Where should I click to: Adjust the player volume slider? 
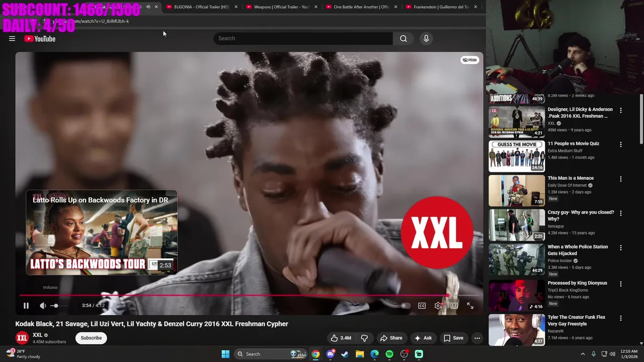click(x=59, y=306)
